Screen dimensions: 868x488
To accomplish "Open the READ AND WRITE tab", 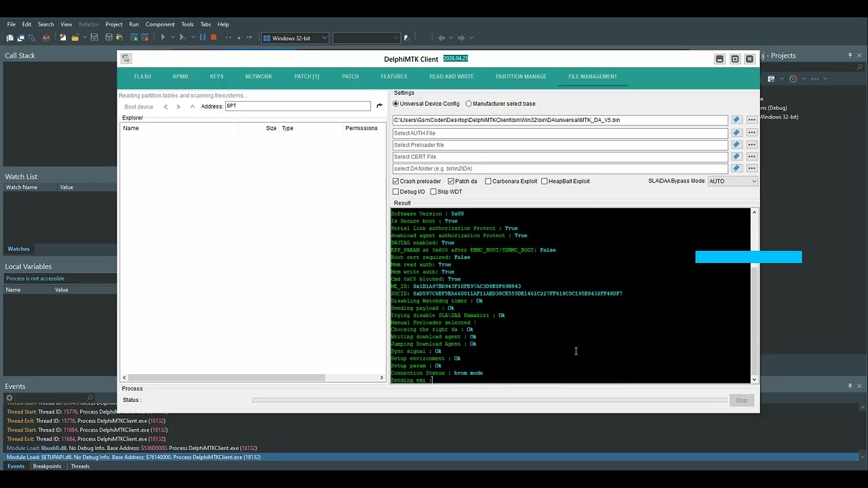I will coord(452,77).
